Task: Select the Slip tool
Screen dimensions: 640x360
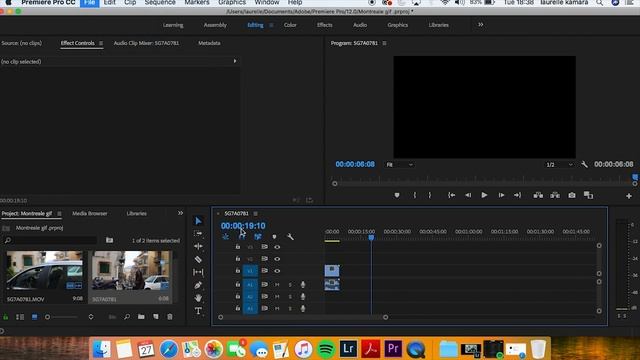Action: point(198,272)
